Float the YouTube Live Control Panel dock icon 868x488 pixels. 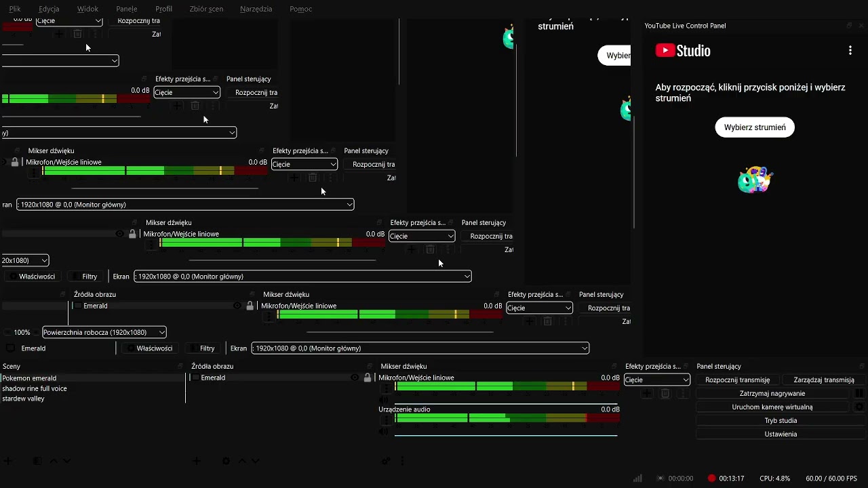tap(849, 25)
